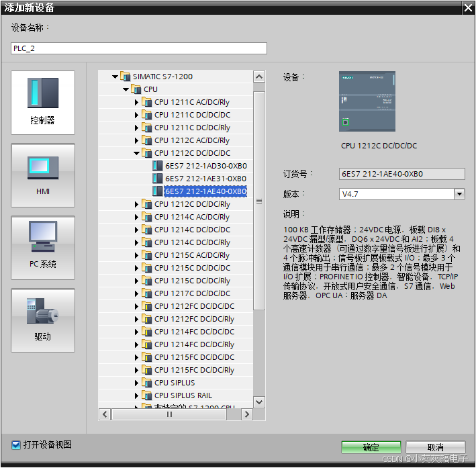Click the 订货号 order number field

click(x=401, y=174)
